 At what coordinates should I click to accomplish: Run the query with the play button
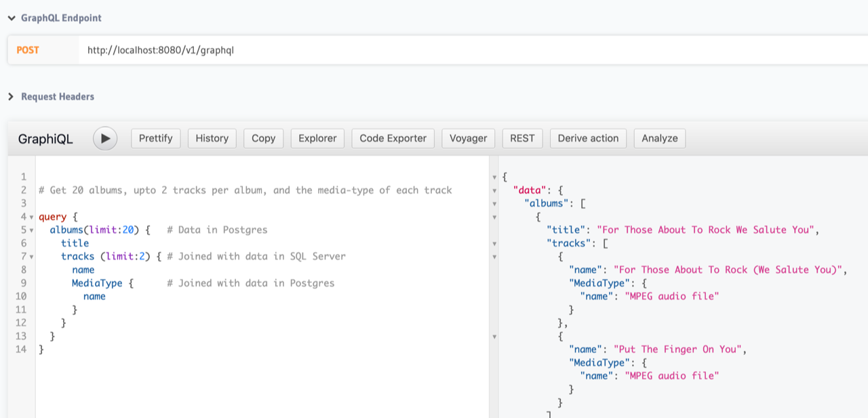(x=105, y=138)
